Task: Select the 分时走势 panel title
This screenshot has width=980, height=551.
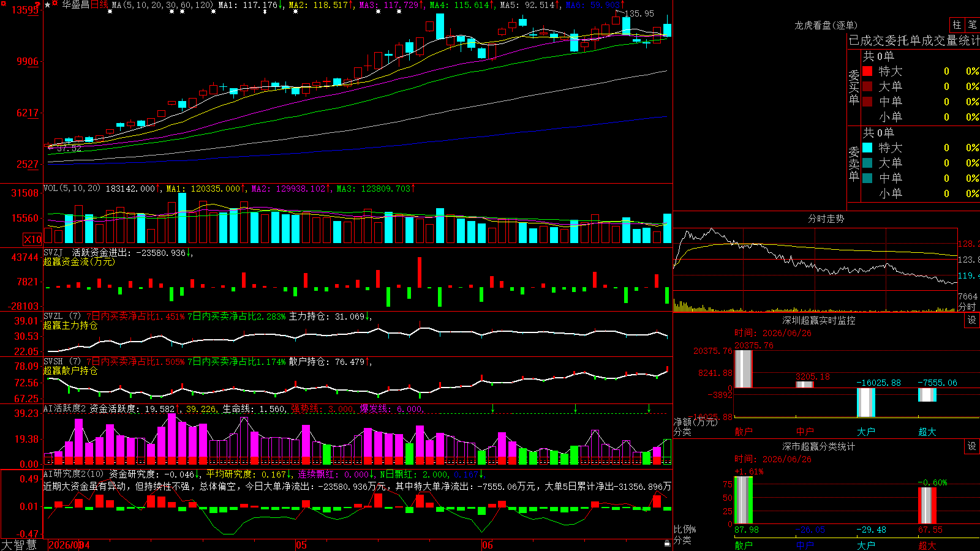Action: [826, 219]
